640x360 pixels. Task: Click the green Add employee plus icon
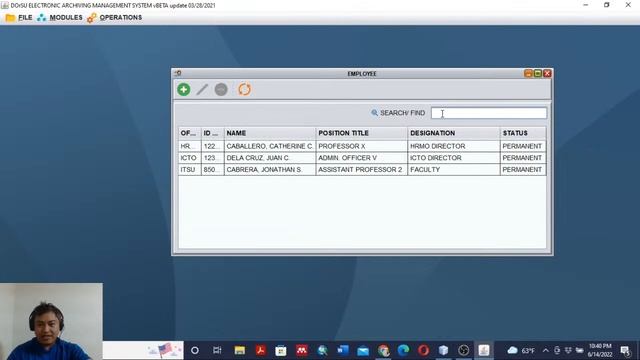coord(184,89)
